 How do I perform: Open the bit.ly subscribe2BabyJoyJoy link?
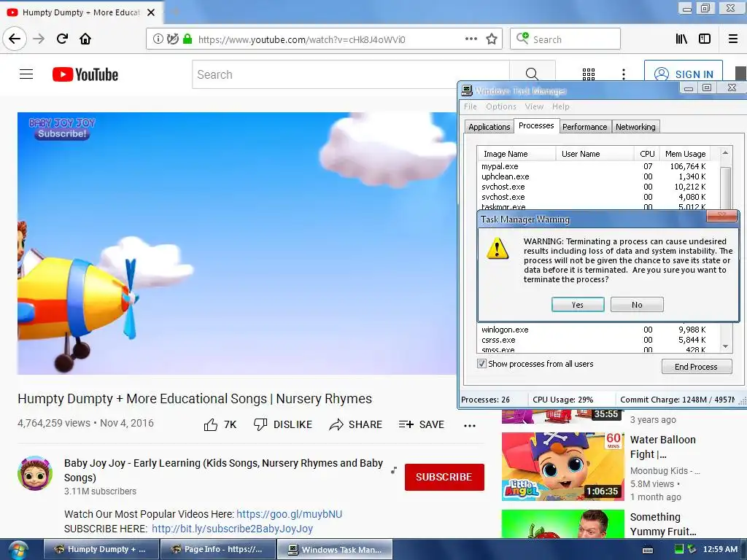pos(232,529)
